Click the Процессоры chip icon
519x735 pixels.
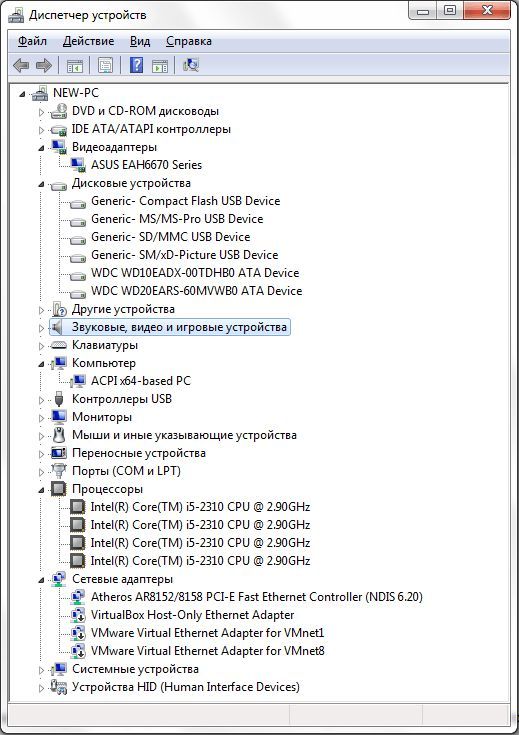coord(59,489)
